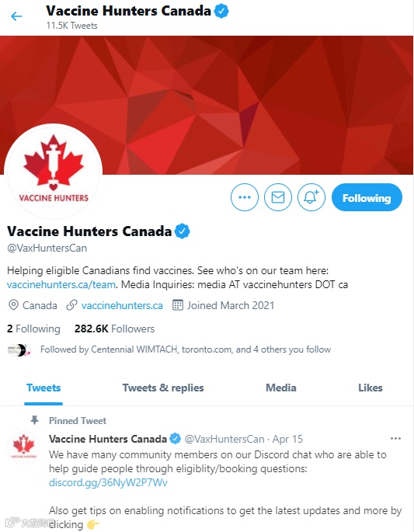The height and width of the screenshot is (532, 414).
Task: Open the Vaccine Hunters profile picture
Action: click(53, 172)
